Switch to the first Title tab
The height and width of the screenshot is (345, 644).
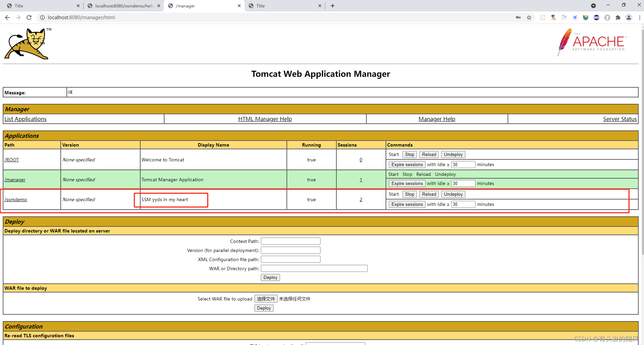coord(43,6)
